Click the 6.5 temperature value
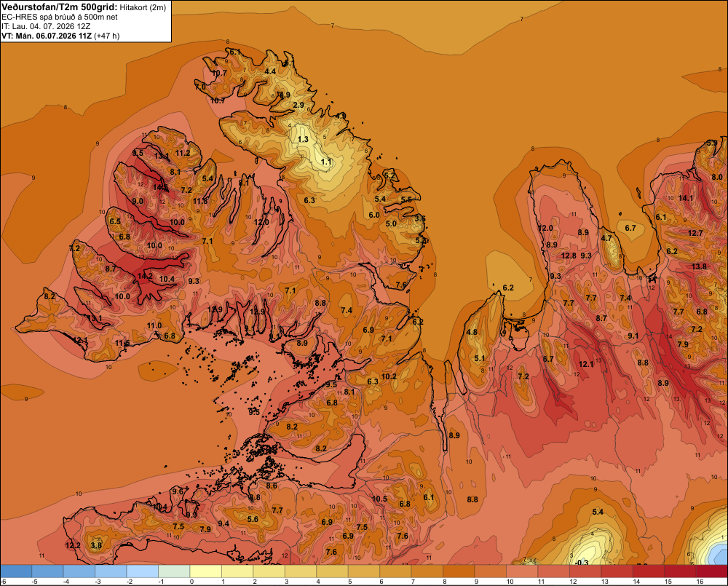Screen dimensions: 728x586 115,221
